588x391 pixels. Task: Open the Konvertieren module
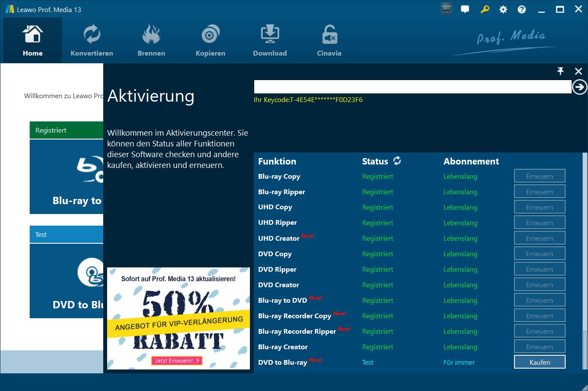[92, 41]
